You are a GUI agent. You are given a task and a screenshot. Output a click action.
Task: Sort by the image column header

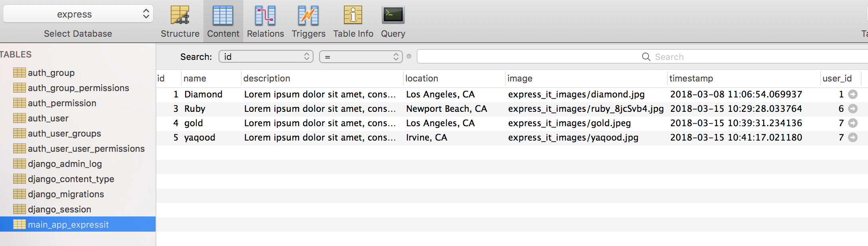(x=586, y=78)
